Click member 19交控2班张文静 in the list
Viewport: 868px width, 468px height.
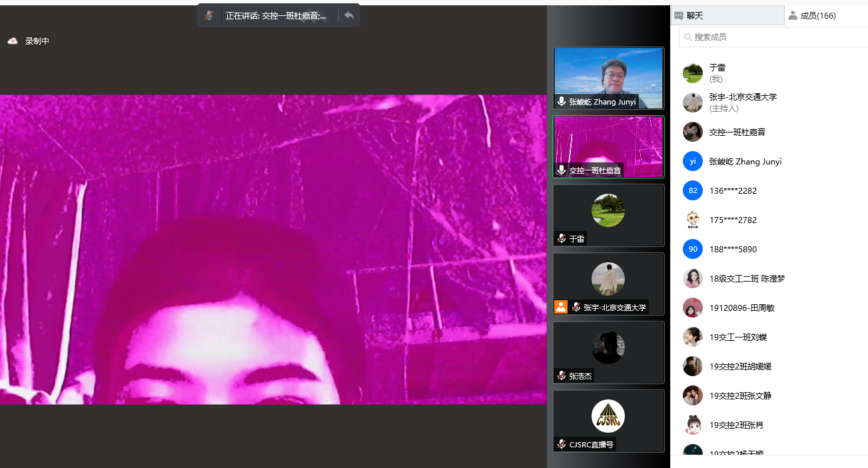tap(739, 395)
